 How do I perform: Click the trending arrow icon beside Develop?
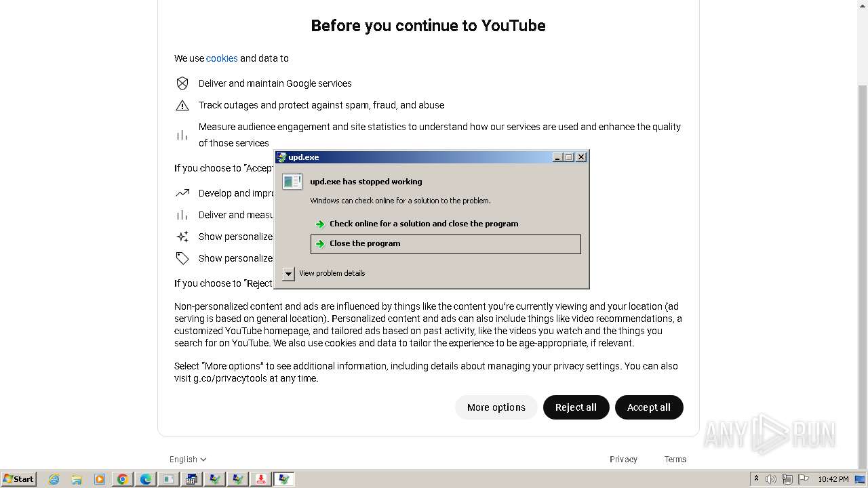click(x=182, y=193)
